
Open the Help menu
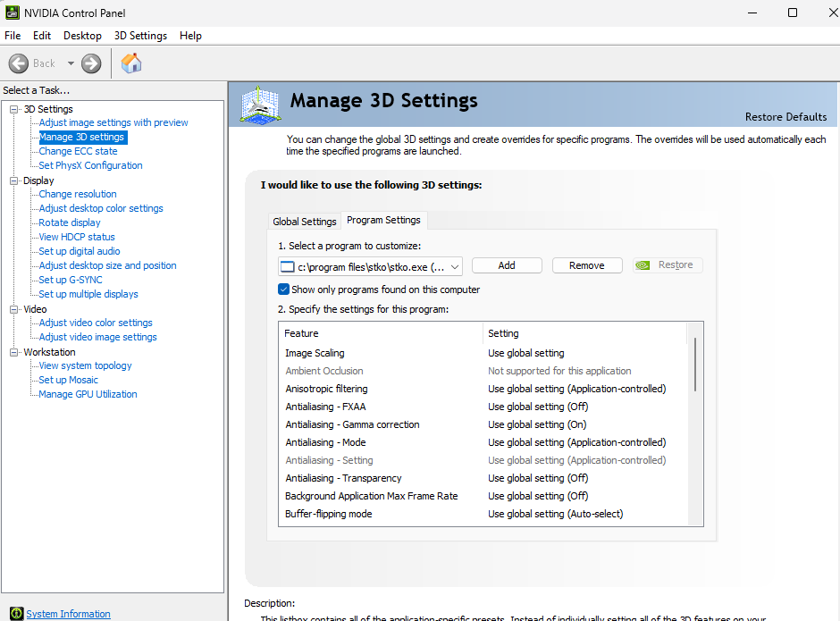pos(190,36)
